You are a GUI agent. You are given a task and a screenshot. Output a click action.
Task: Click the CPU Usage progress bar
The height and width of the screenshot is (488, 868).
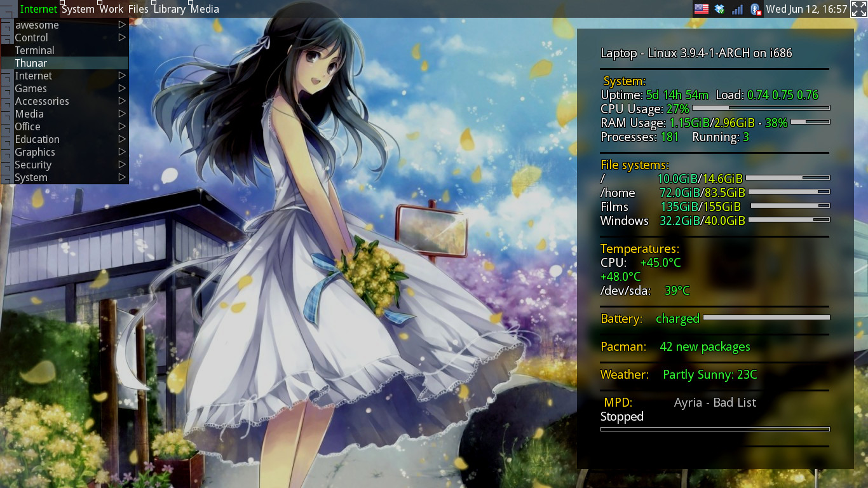[x=761, y=108]
